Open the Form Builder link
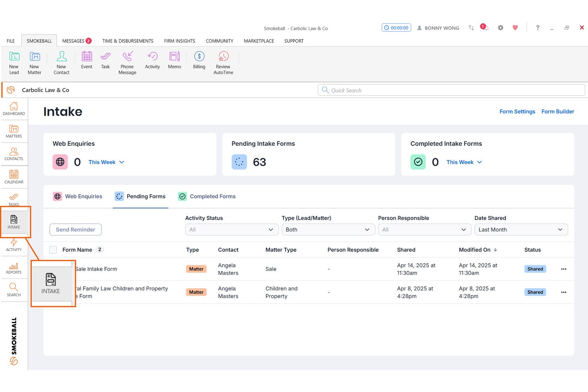Screen dimensions: 588x392 coord(557,112)
